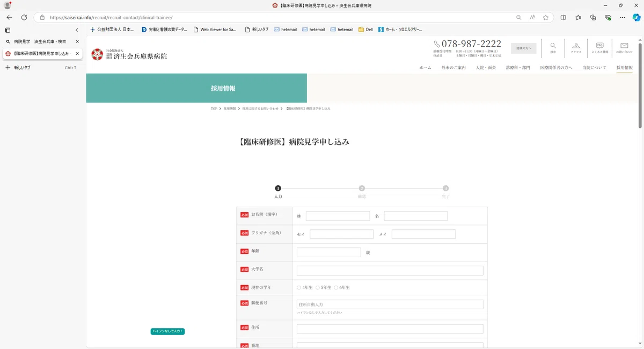Open 医療関係者の方へ menu item

coord(556,68)
